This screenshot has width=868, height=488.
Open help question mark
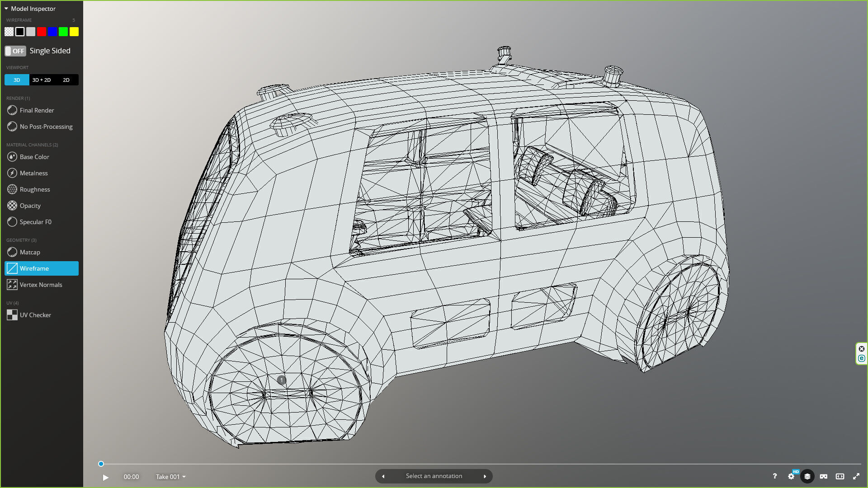pyautogui.click(x=774, y=476)
